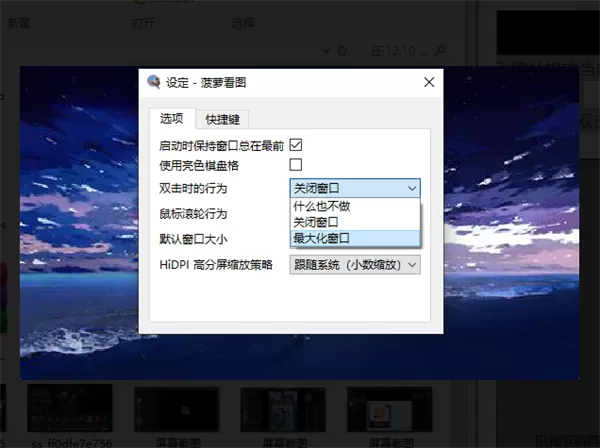Screen dimensions: 600x448
Task: Pick 最大化窗口 from the dropdown list
Action: 355,238
